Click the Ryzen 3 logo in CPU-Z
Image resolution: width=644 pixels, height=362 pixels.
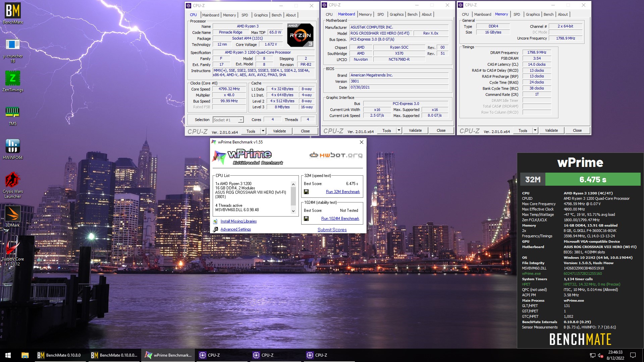coord(300,35)
